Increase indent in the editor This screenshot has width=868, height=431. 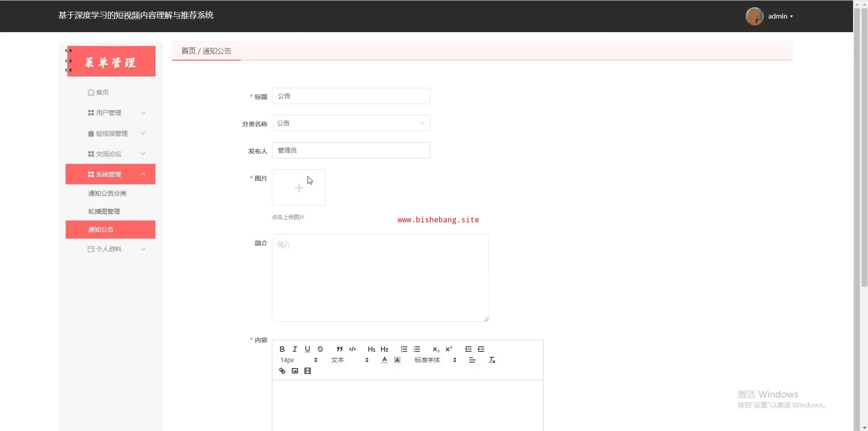click(x=481, y=349)
